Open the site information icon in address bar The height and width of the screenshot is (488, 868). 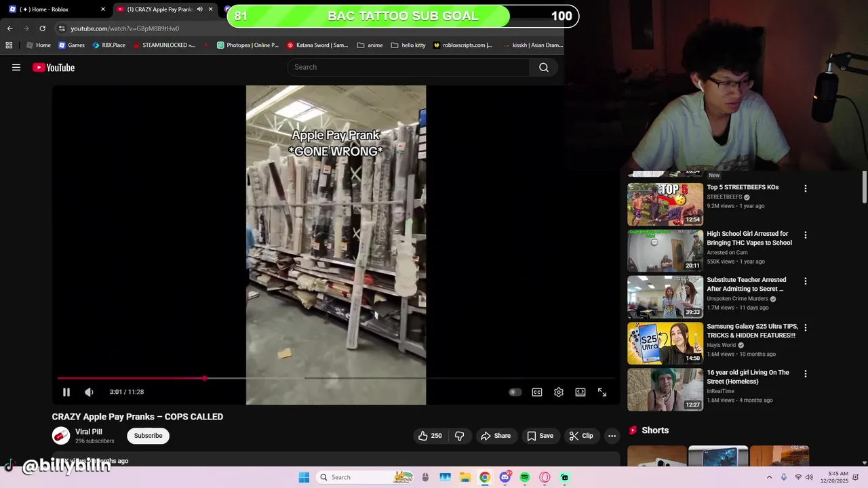pyautogui.click(x=62, y=28)
